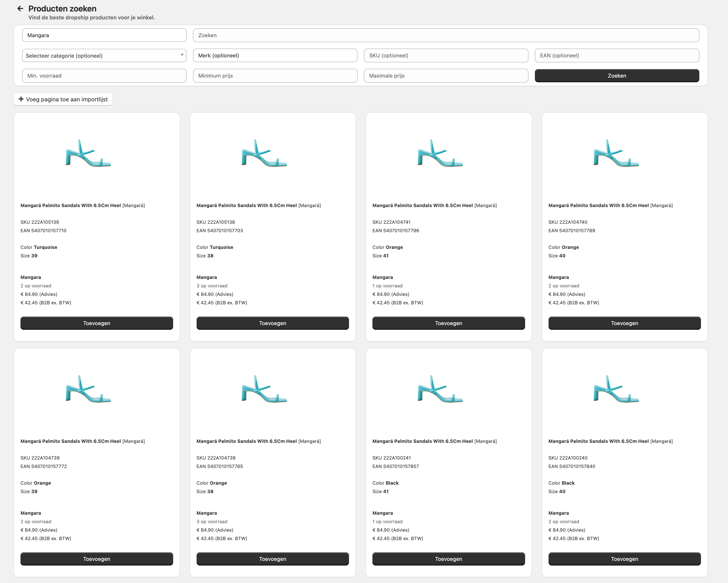Click the Merk (optioneel) field
This screenshot has width=728, height=583.
click(x=275, y=56)
